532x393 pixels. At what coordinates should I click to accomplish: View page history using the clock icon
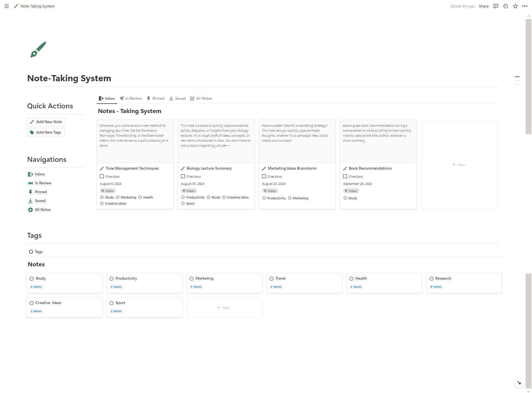pyautogui.click(x=505, y=6)
